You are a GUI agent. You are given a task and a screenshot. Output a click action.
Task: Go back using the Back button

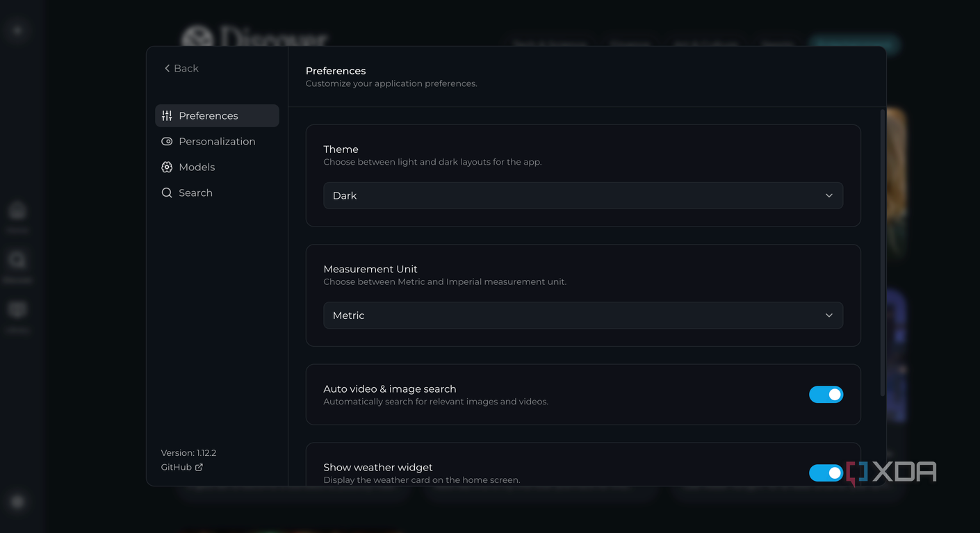(181, 68)
